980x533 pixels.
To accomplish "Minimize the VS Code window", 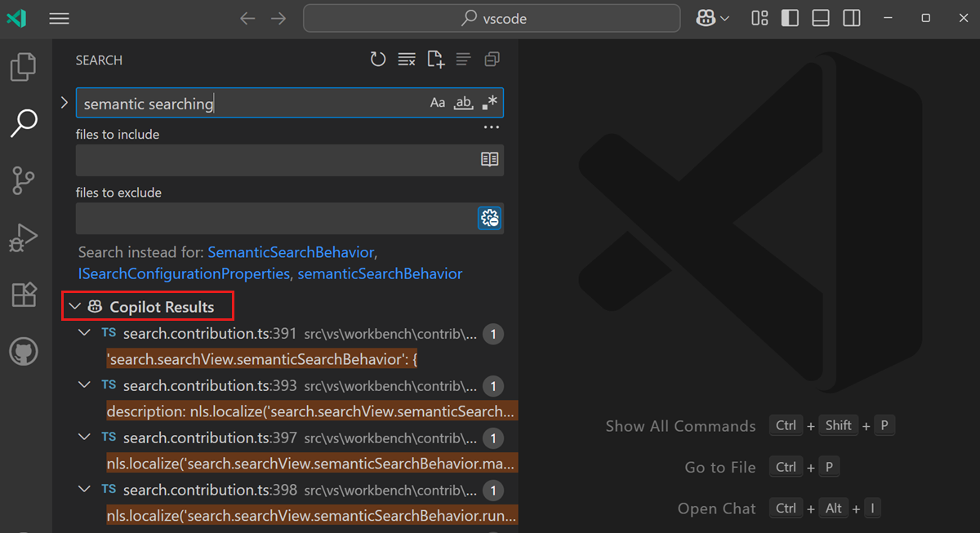I will 888,18.
